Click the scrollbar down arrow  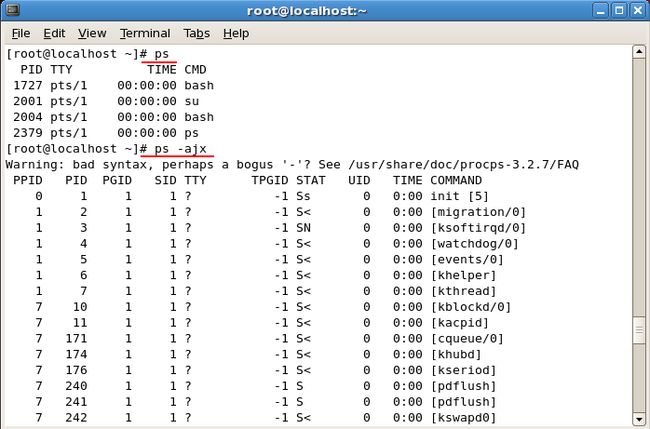pyautogui.click(x=639, y=419)
